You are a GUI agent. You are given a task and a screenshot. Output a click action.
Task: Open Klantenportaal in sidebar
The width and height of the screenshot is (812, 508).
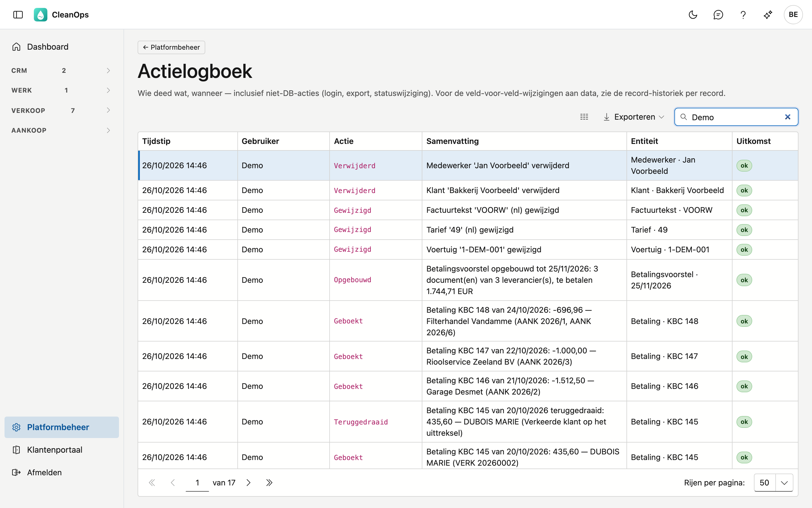click(x=62, y=450)
